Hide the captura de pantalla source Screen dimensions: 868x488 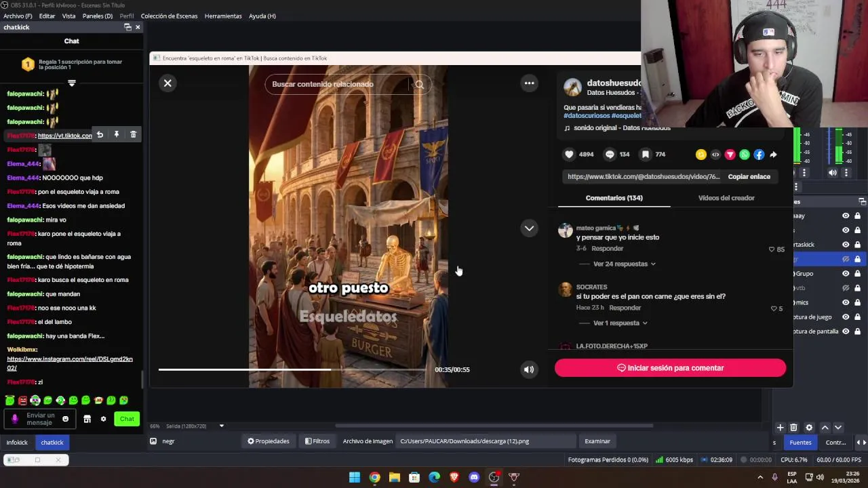tap(846, 331)
